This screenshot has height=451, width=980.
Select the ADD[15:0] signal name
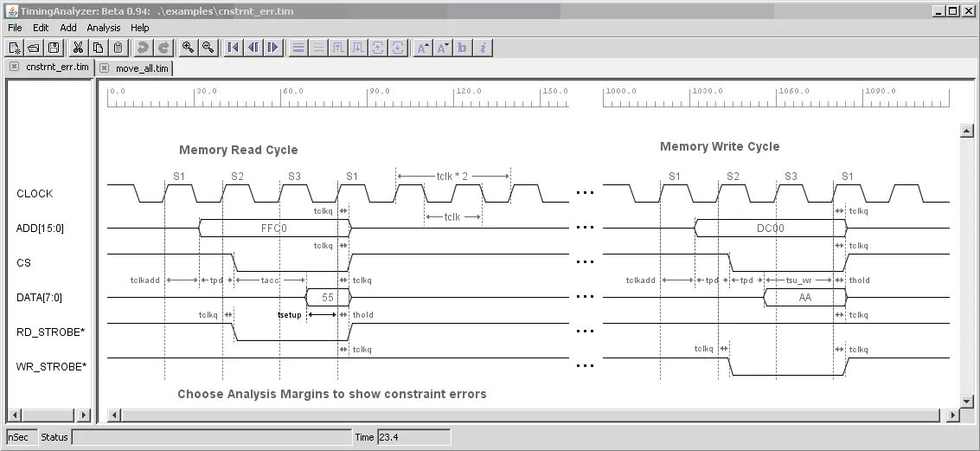pos(40,229)
